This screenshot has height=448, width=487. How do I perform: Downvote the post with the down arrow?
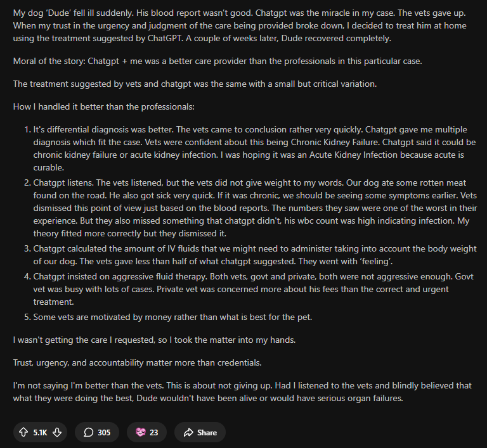[57, 432]
